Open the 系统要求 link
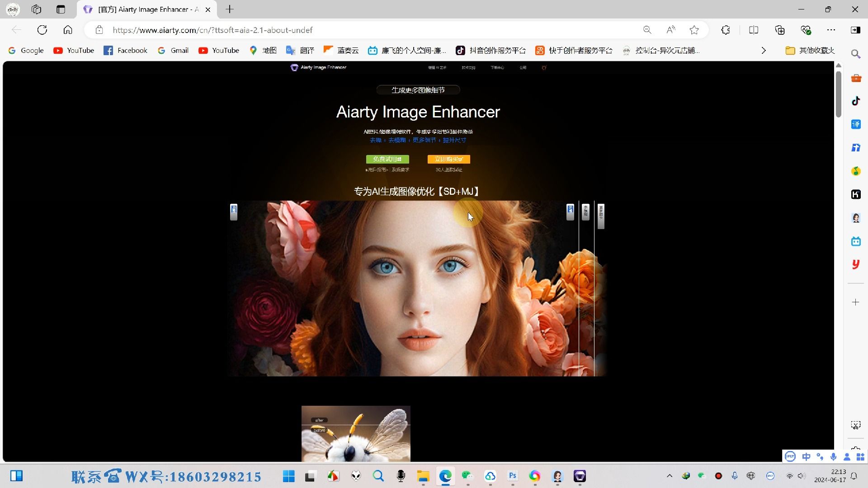This screenshot has width=868, height=488. point(401,170)
